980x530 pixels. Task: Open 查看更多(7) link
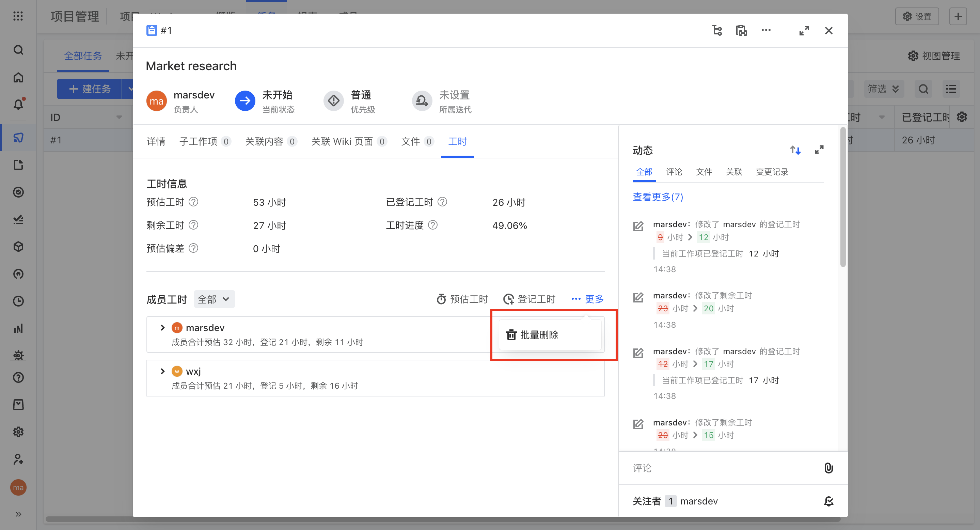[x=658, y=197]
